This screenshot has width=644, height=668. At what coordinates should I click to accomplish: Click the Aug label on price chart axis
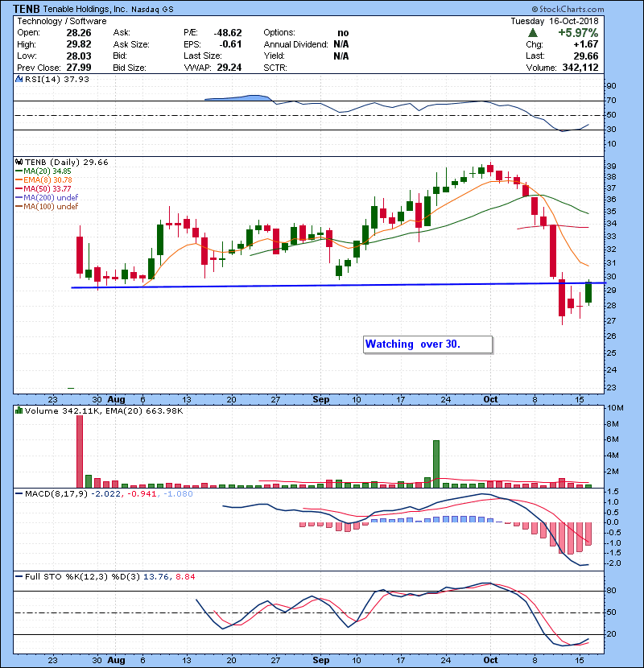[117, 400]
